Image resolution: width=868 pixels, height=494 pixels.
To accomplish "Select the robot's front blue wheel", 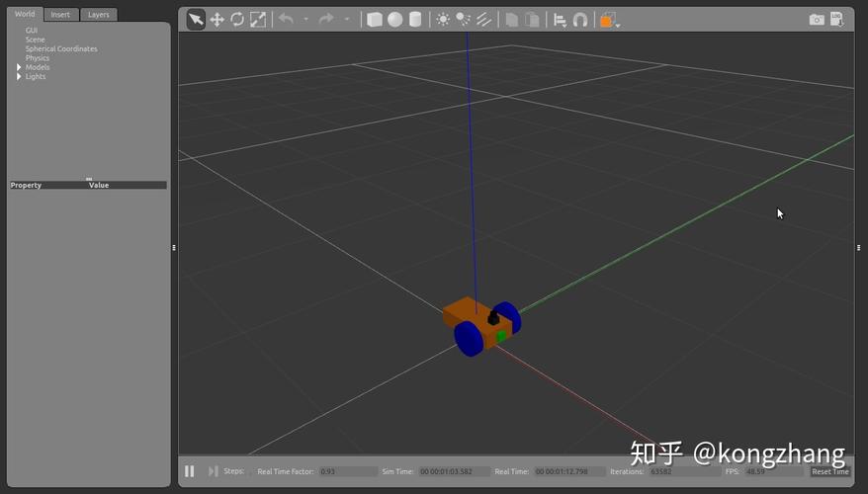I will coord(469,339).
